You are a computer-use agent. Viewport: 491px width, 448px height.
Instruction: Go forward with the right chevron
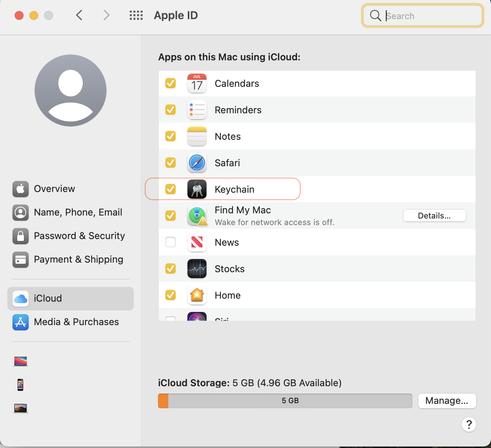tap(107, 15)
